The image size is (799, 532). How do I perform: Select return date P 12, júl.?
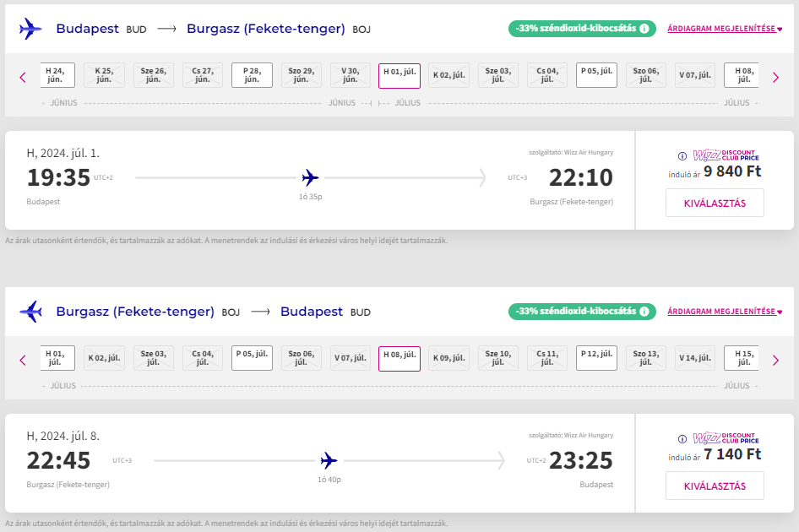pos(597,358)
